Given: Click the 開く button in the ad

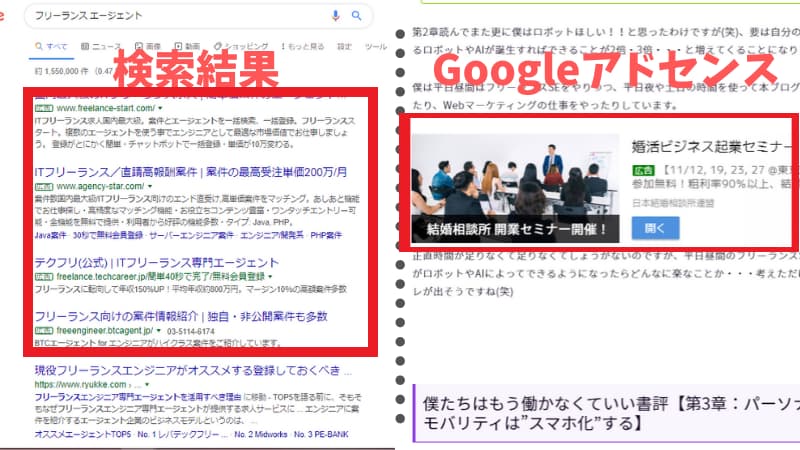Looking at the screenshot, I should 655,228.
